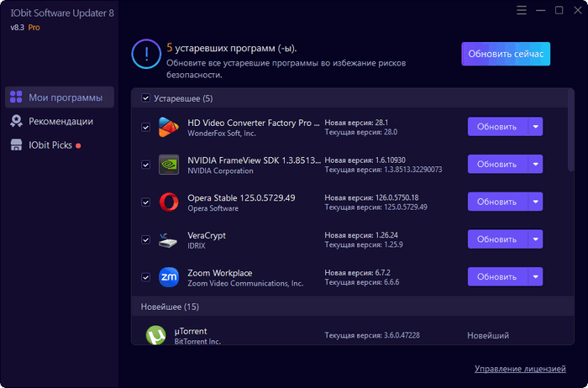Click the Recommendations badge icon
Screen dimensions: 588x388
16,121
